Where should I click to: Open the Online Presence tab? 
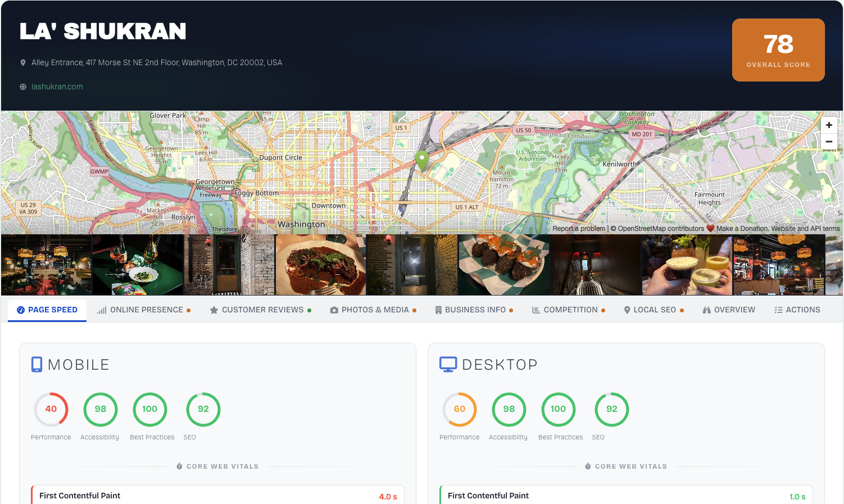coord(144,310)
